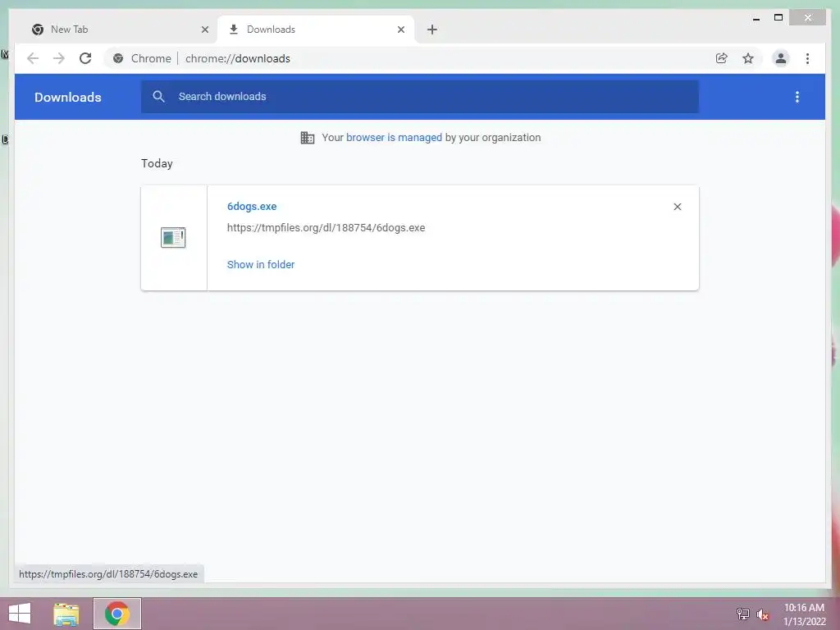This screenshot has width=840, height=630.
Task: Open the downloaded 6dogs.exe file link
Action: (252, 206)
